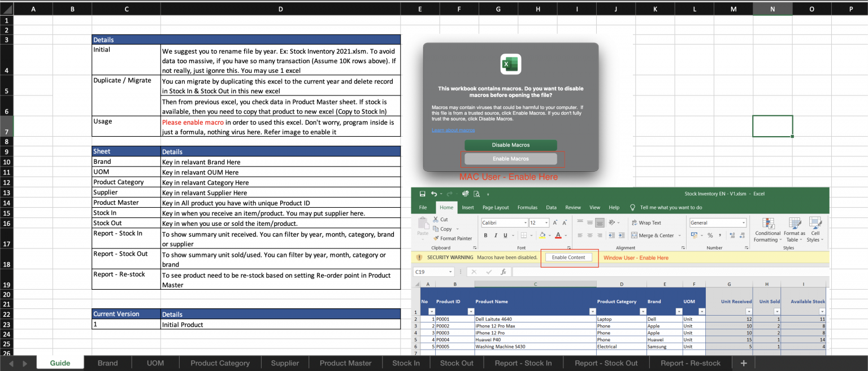Click the Wrap Text icon

tap(635, 222)
